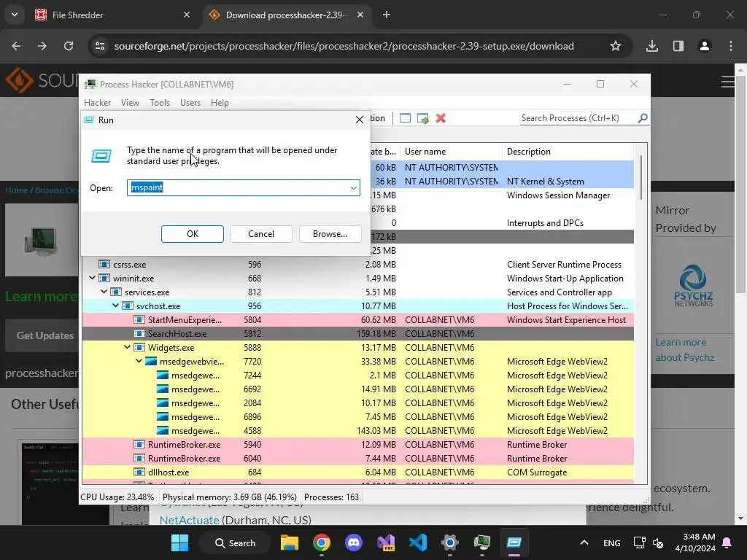Open File Explorer from the taskbar
The width and height of the screenshot is (747, 560).
click(x=290, y=542)
